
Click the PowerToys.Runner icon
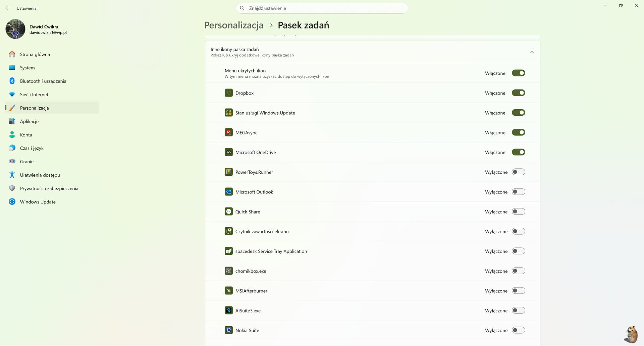228,172
